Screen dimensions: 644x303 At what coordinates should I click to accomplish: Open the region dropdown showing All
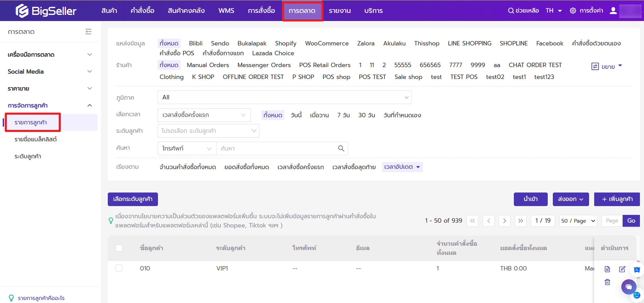(x=284, y=97)
